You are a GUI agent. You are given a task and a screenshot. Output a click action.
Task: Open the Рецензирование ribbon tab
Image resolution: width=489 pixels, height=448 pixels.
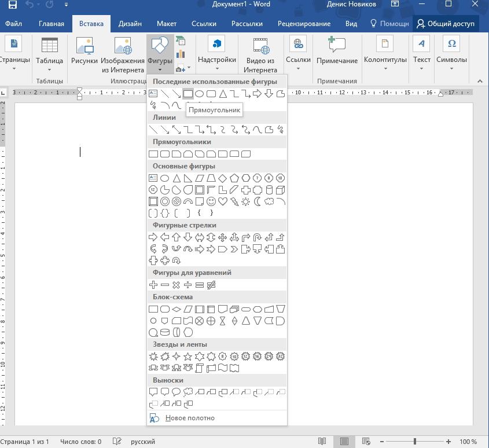click(304, 24)
